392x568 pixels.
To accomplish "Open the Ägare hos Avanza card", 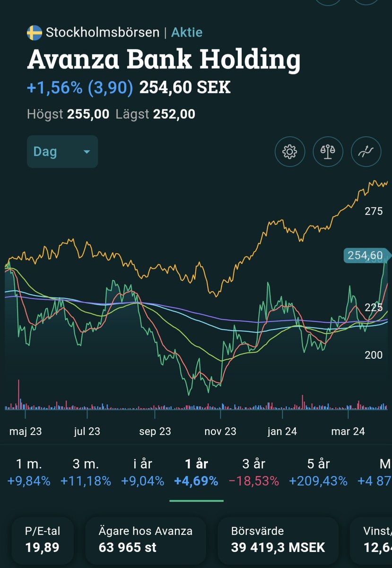I will click(x=146, y=540).
